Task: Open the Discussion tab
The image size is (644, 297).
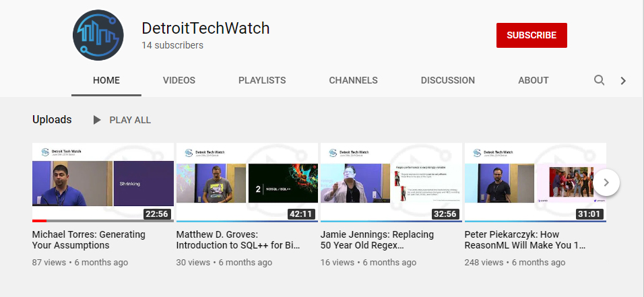Action: [447, 80]
